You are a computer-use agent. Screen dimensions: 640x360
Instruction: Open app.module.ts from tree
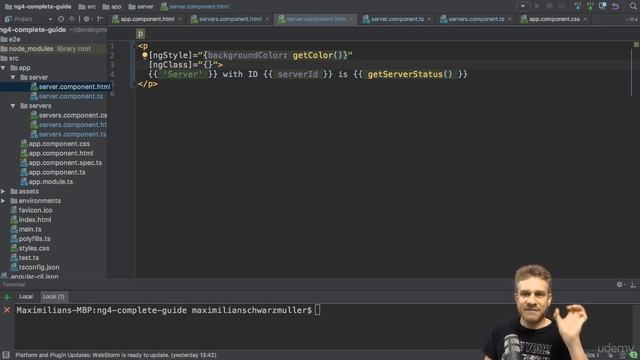(x=47, y=182)
